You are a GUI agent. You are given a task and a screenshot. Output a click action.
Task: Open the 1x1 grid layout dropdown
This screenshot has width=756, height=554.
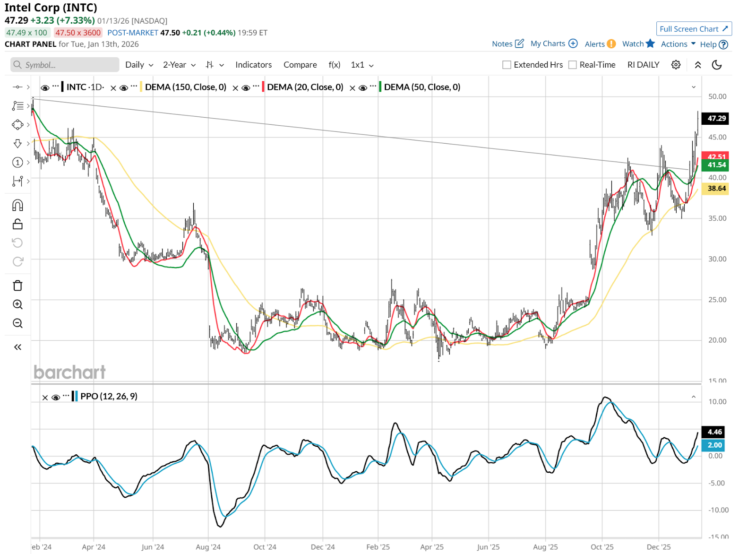pyautogui.click(x=362, y=65)
